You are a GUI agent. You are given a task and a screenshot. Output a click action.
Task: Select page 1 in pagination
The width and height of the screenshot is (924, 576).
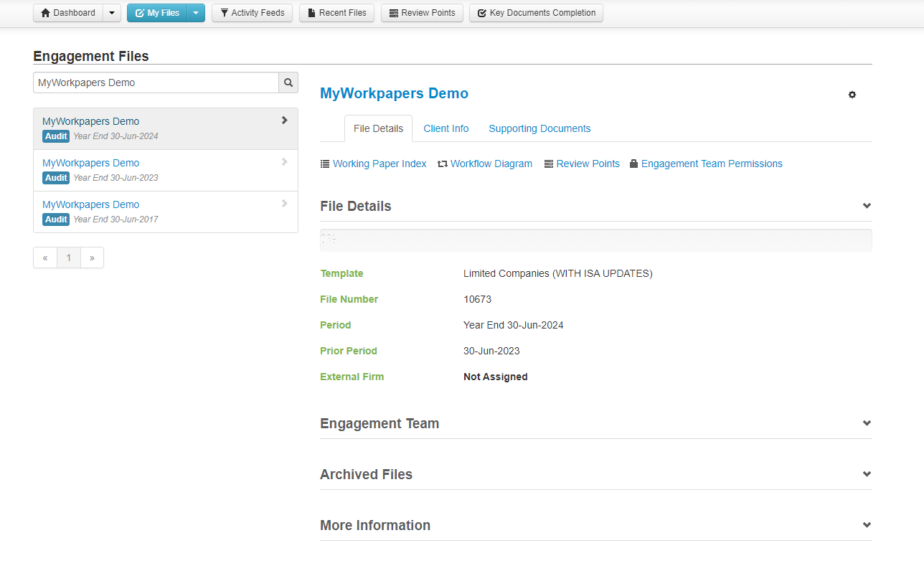pos(69,258)
